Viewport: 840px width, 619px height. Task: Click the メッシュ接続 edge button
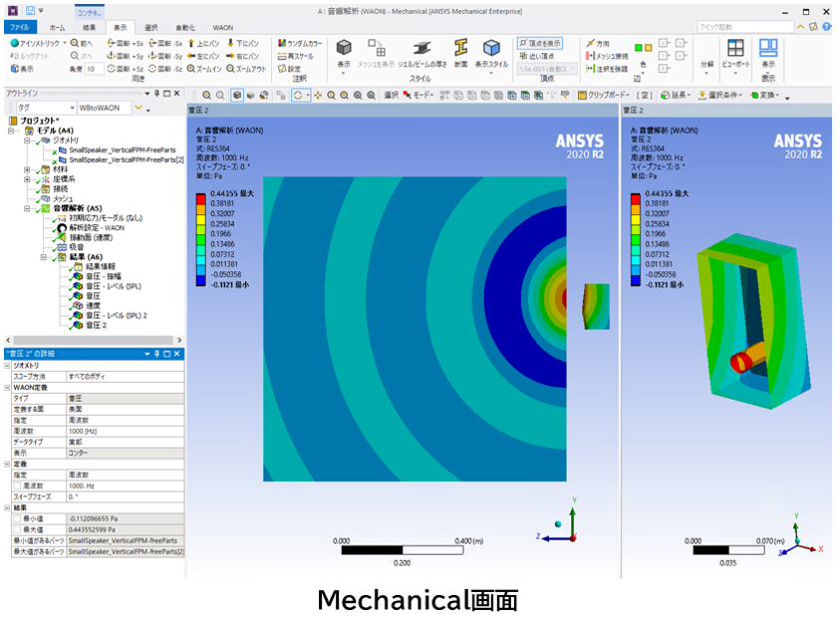607,56
